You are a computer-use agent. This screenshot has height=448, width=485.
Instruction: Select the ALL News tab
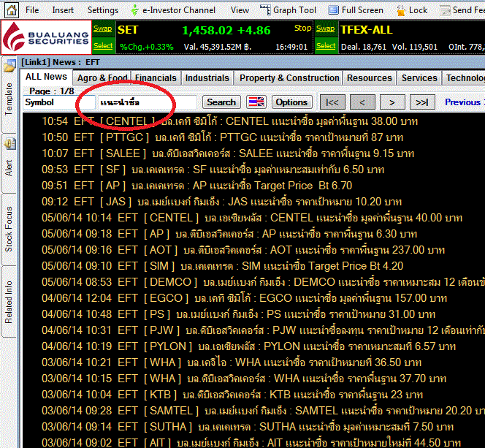tap(46, 77)
